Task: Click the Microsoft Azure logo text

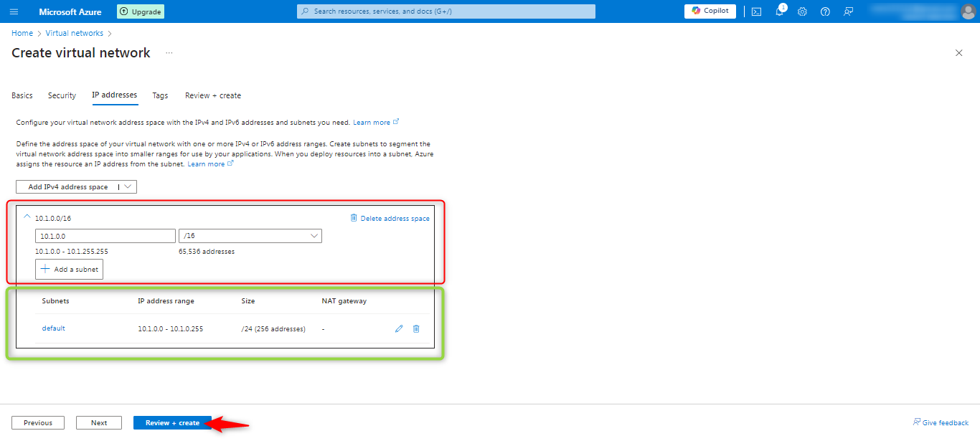Action: click(70, 11)
